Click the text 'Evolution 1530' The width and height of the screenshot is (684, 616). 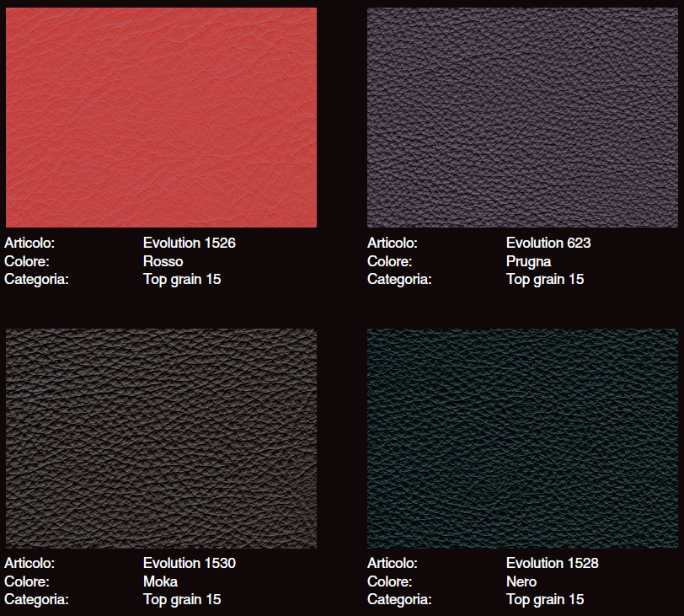tap(190, 563)
